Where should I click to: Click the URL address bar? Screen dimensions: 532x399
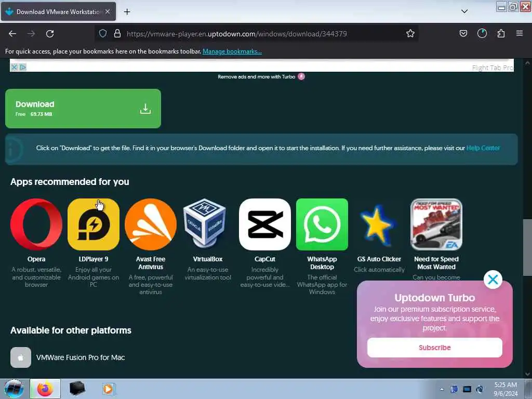tap(258, 34)
